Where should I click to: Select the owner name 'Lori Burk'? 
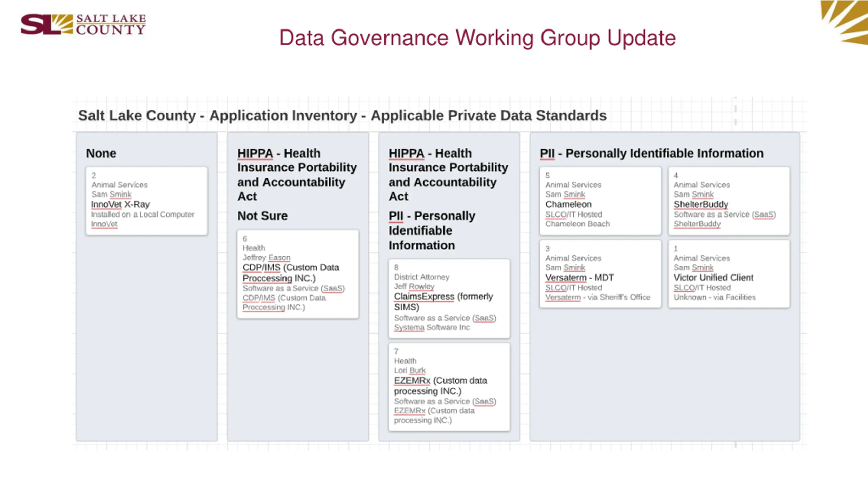pos(410,370)
